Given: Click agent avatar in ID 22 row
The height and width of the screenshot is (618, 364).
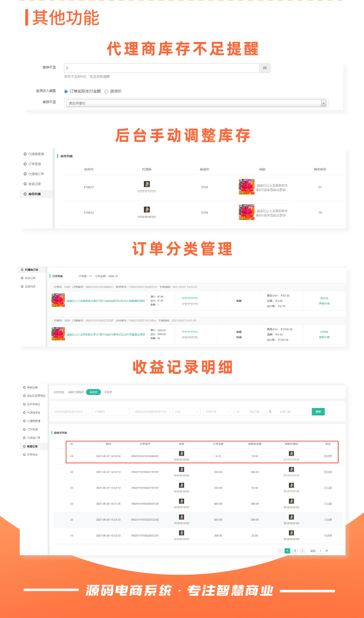Looking at the screenshot, I should [291, 501].
